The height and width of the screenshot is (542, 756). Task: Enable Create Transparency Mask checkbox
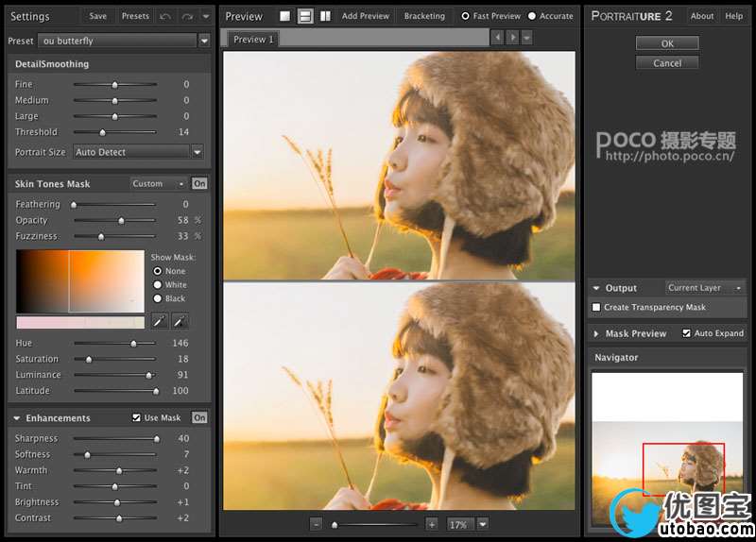pyautogui.click(x=596, y=307)
